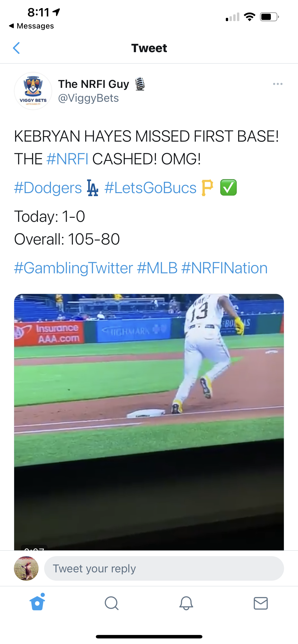298x644 pixels.
Task: Tap the #Dodgers hashtag
Action: (x=48, y=188)
